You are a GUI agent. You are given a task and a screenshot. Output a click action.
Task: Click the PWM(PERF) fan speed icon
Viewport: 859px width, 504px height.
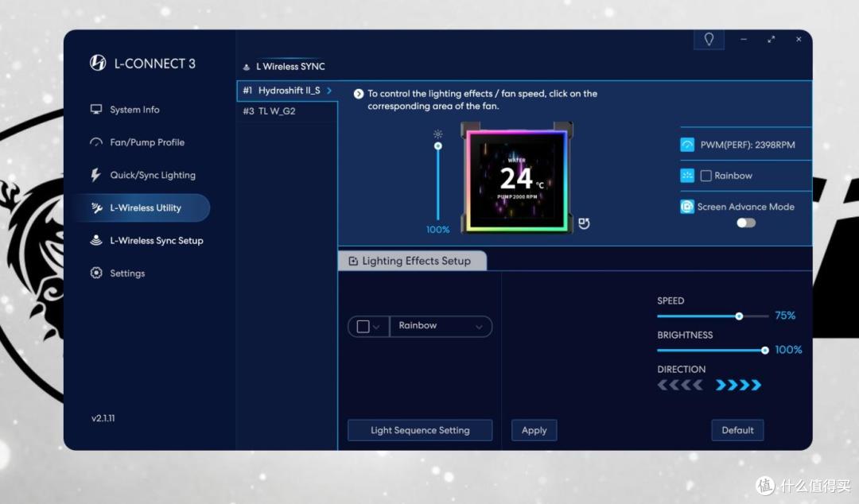(687, 145)
